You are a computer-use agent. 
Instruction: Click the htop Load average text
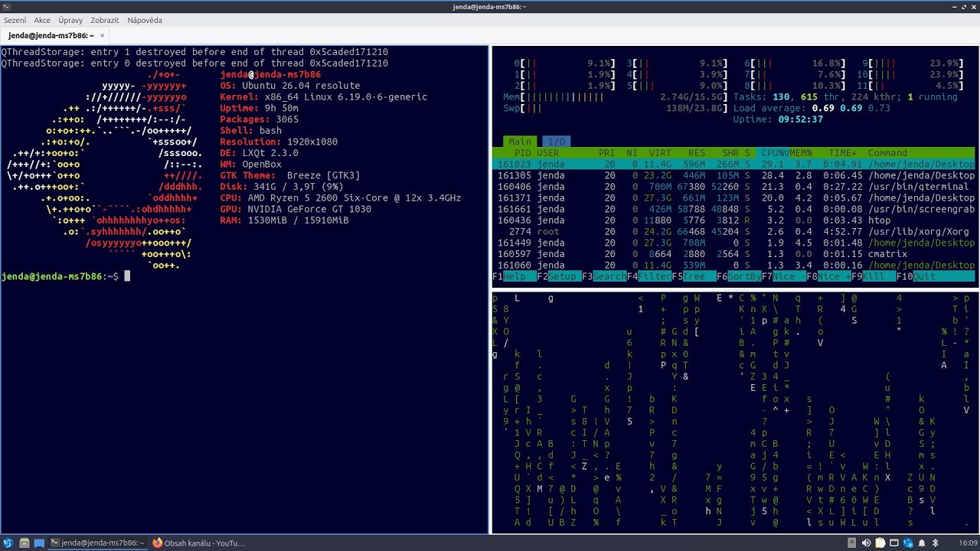point(812,109)
